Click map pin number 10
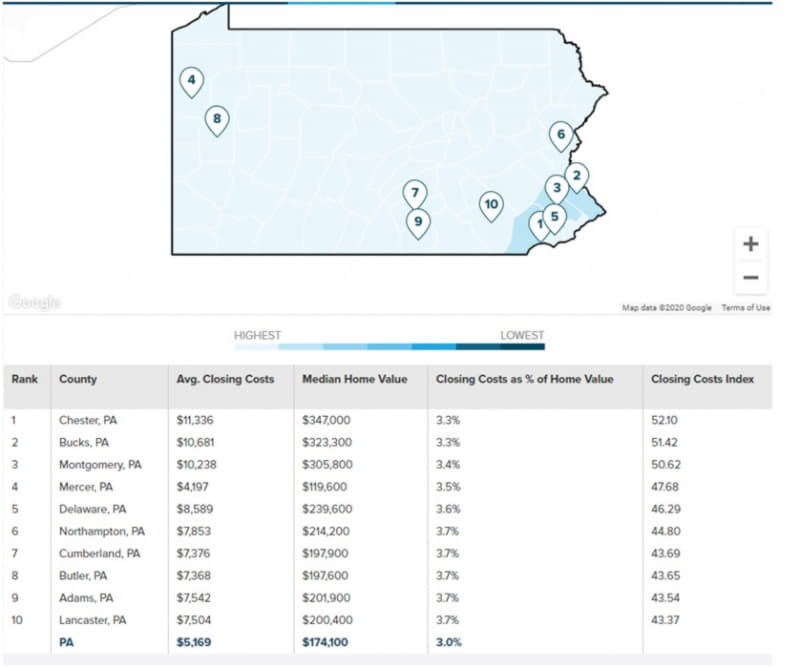 [490, 205]
